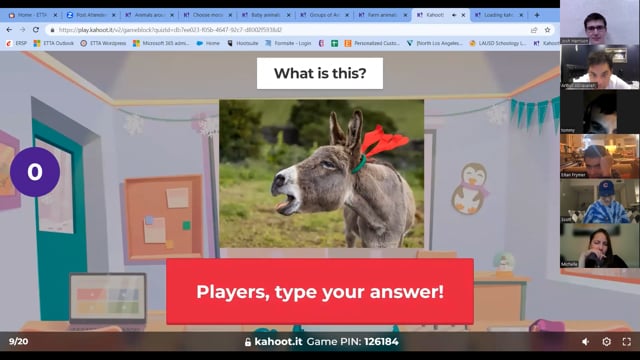Open the pink E bookmark icon
This screenshot has height=360, width=640.
tap(321, 43)
